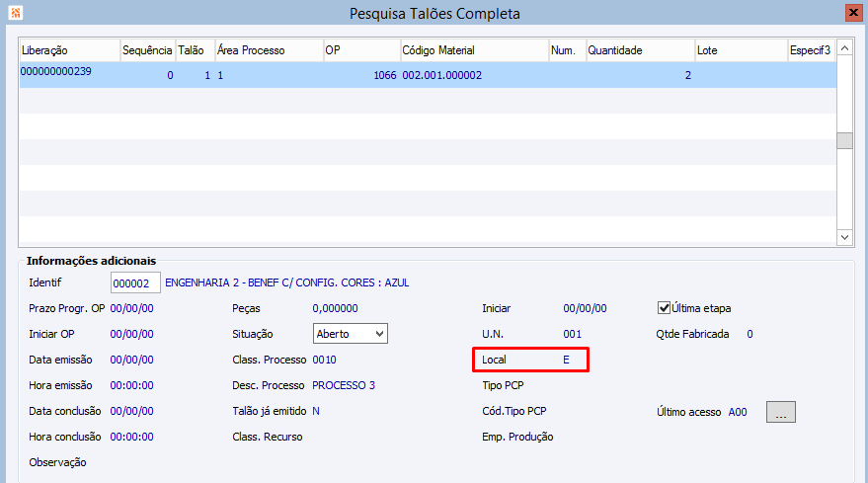Click the Código Material column header
The image size is (868, 483).
click(x=474, y=50)
